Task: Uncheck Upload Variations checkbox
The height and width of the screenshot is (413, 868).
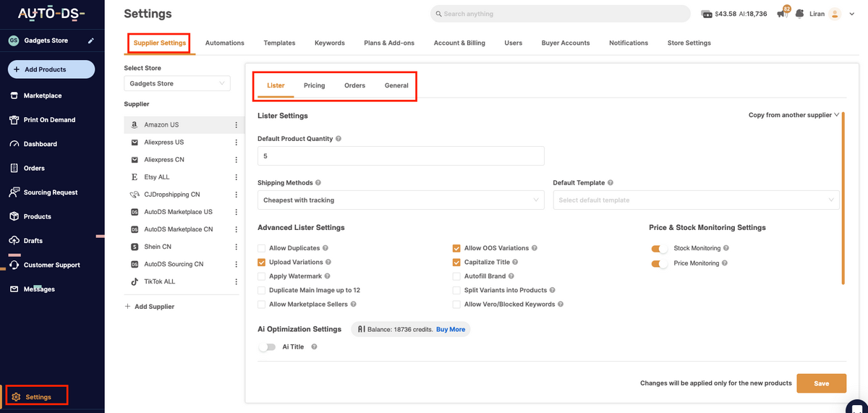Action: point(262,262)
